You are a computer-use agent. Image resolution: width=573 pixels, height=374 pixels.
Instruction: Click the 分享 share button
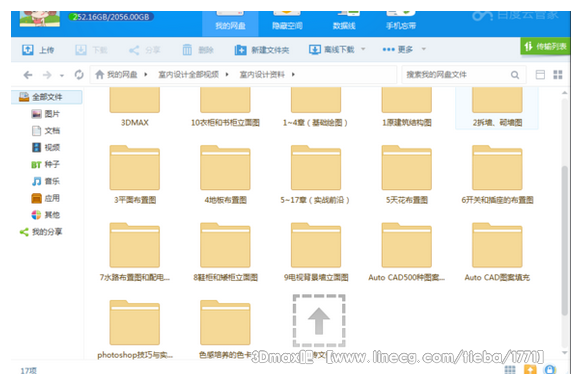[144, 50]
